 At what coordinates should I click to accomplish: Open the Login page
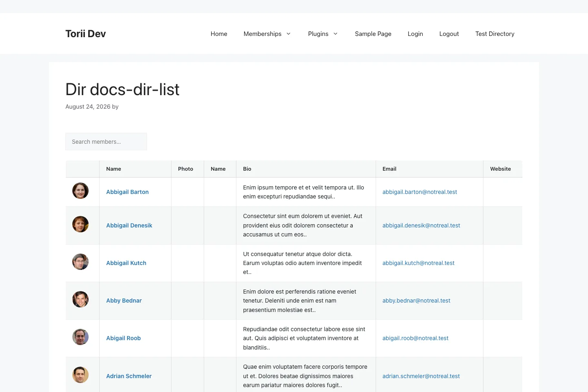(415, 34)
